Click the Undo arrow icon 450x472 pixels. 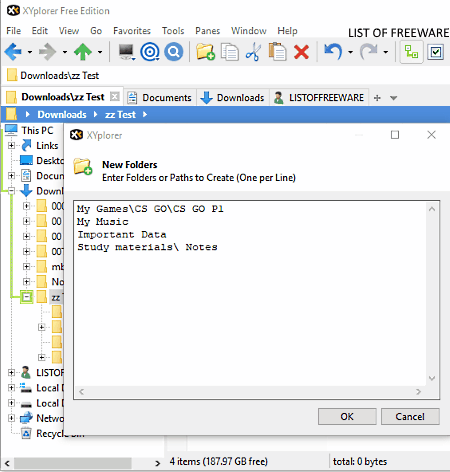coord(333,52)
